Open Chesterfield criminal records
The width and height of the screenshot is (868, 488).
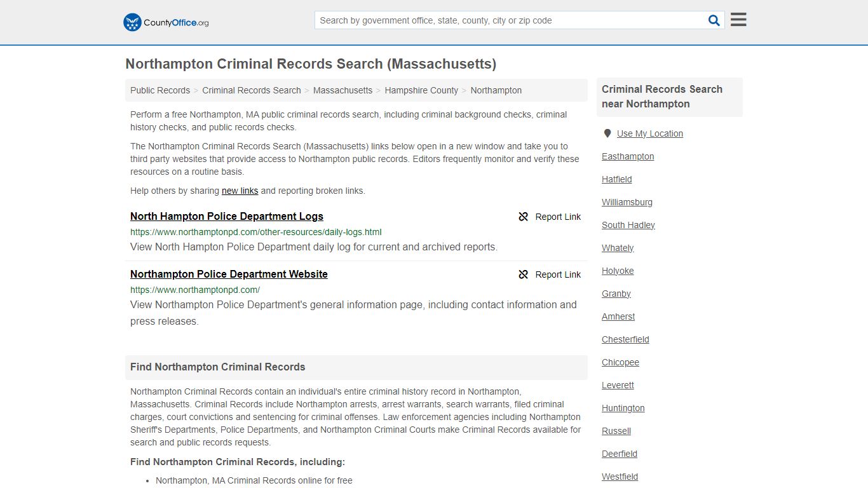click(x=625, y=339)
